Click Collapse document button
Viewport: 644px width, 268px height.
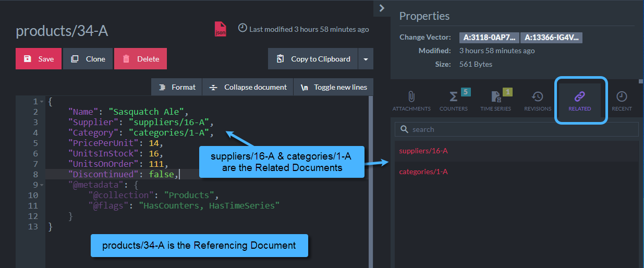[248, 87]
